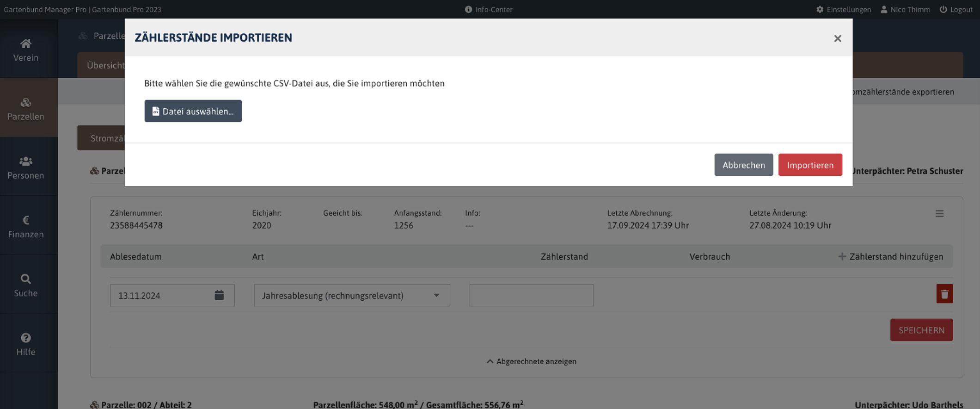This screenshot has width=980, height=409.
Task: Open the Info-Center in top bar
Action: [x=489, y=9]
